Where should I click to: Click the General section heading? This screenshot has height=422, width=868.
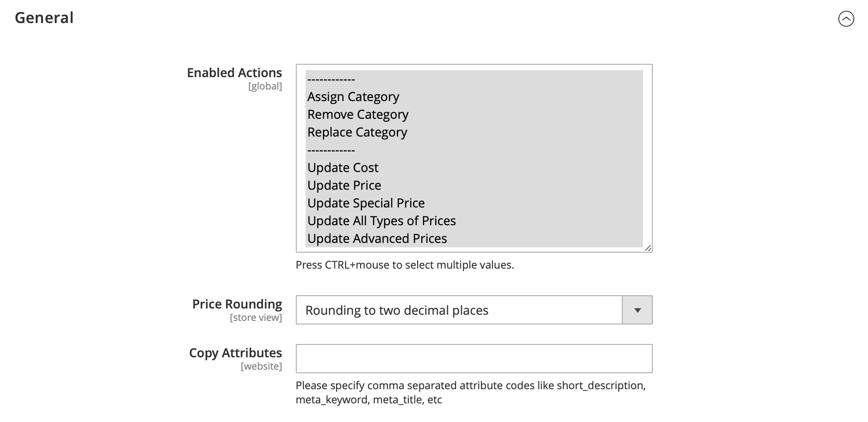coord(44,18)
